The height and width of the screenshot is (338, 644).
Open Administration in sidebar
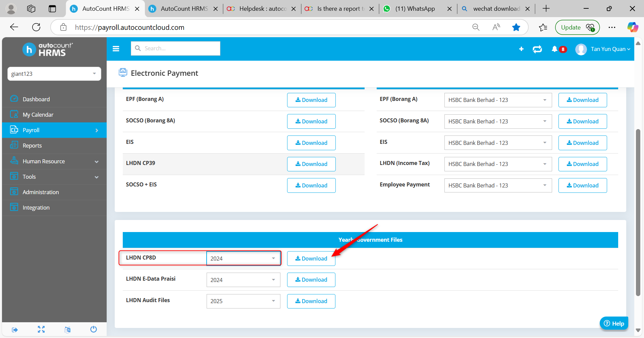(54, 192)
